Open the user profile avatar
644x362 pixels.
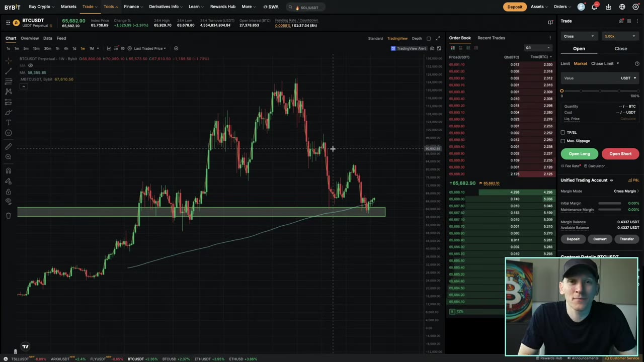pyautogui.click(x=581, y=7)
